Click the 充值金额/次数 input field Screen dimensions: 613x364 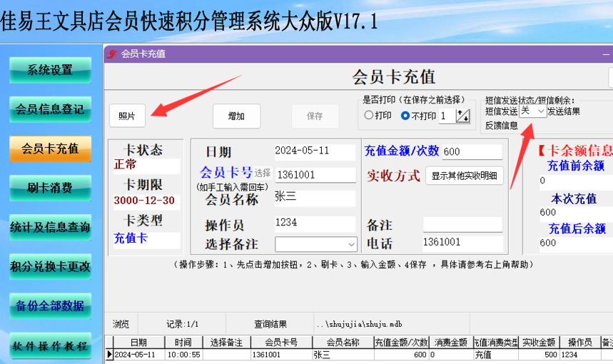472,152
